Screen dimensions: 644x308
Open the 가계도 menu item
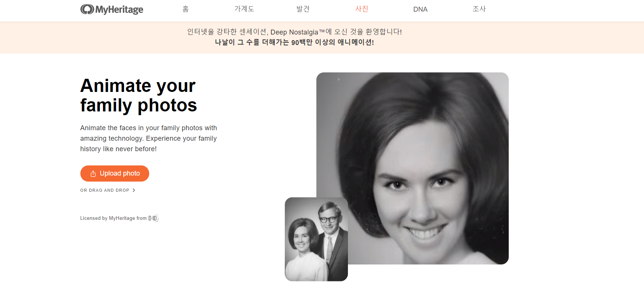244,9
